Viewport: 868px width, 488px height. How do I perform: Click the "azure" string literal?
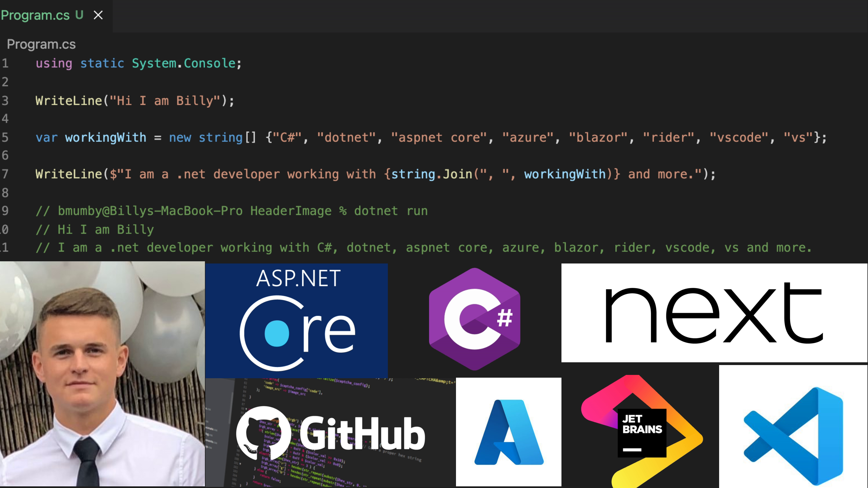coord(528,138)
